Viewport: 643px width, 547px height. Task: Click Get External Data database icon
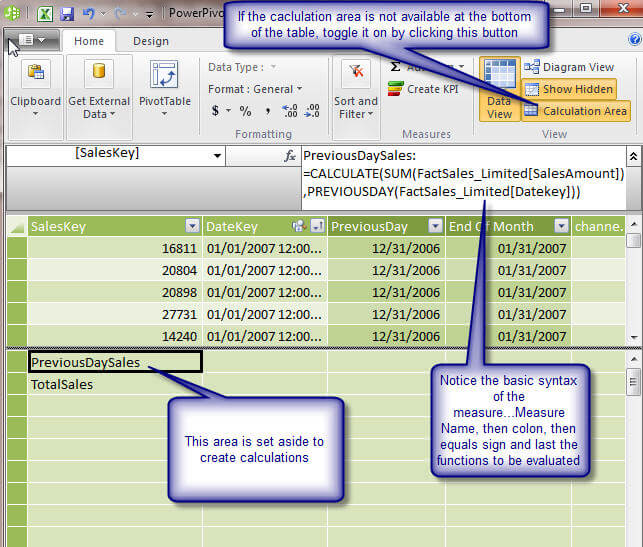[x=98, y=76]
